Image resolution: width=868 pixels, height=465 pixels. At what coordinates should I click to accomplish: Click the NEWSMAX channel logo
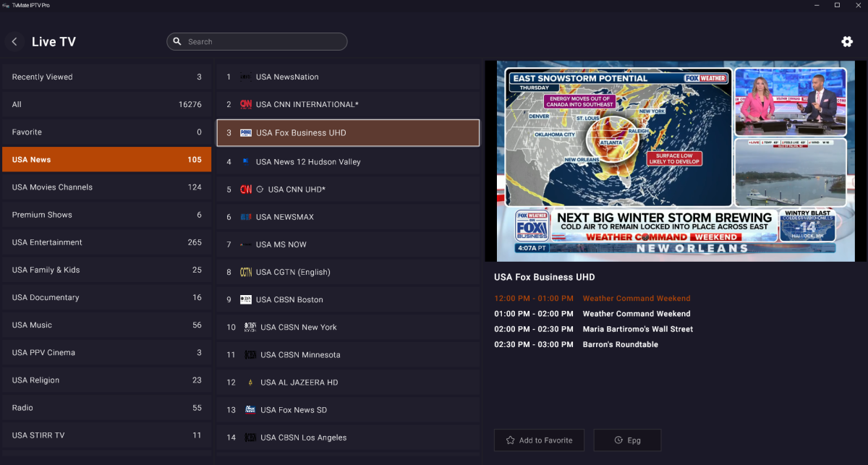(x=246, y=217)
